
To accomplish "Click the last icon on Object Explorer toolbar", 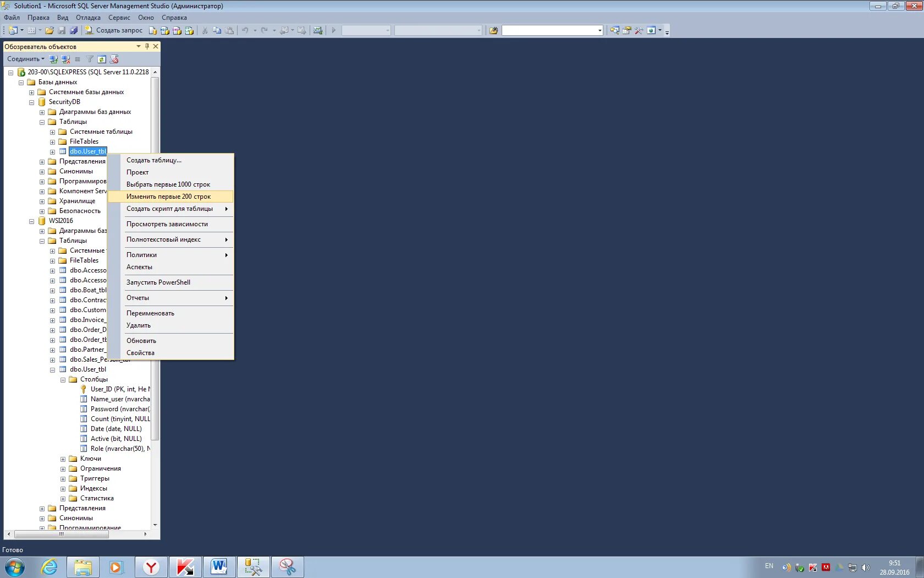I will click(x=114, y=59).
